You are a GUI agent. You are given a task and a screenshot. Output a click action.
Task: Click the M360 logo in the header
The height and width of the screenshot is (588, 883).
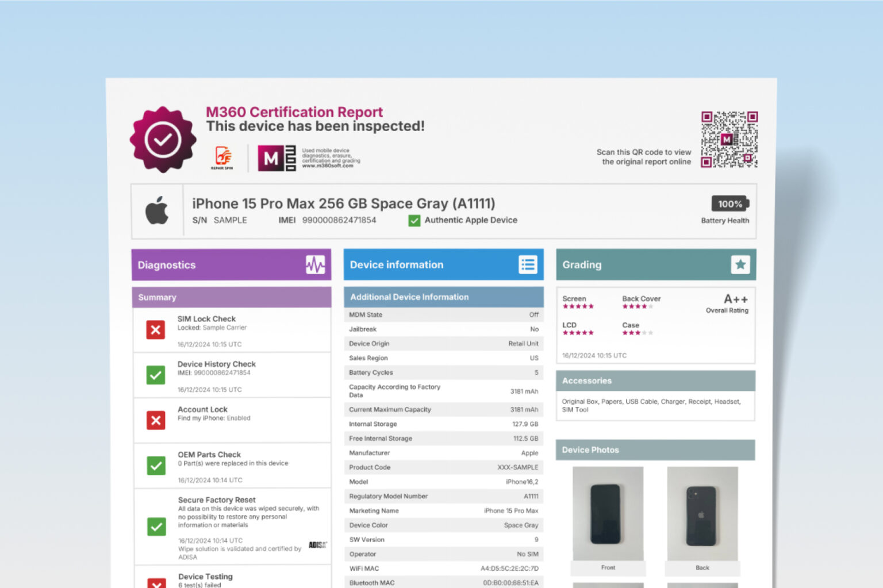(276, 158)
